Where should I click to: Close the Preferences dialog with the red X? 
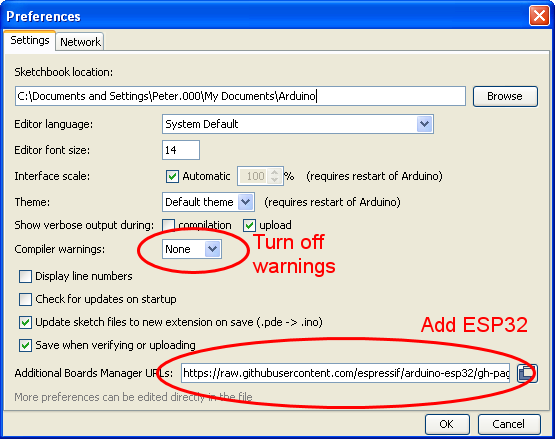point(539,16)
